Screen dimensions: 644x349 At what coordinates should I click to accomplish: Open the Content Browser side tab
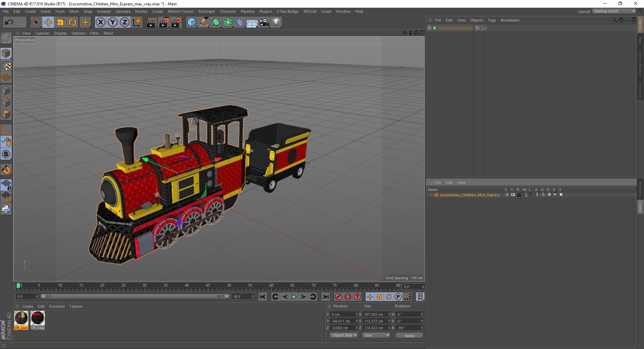click(x=640, y=63)
